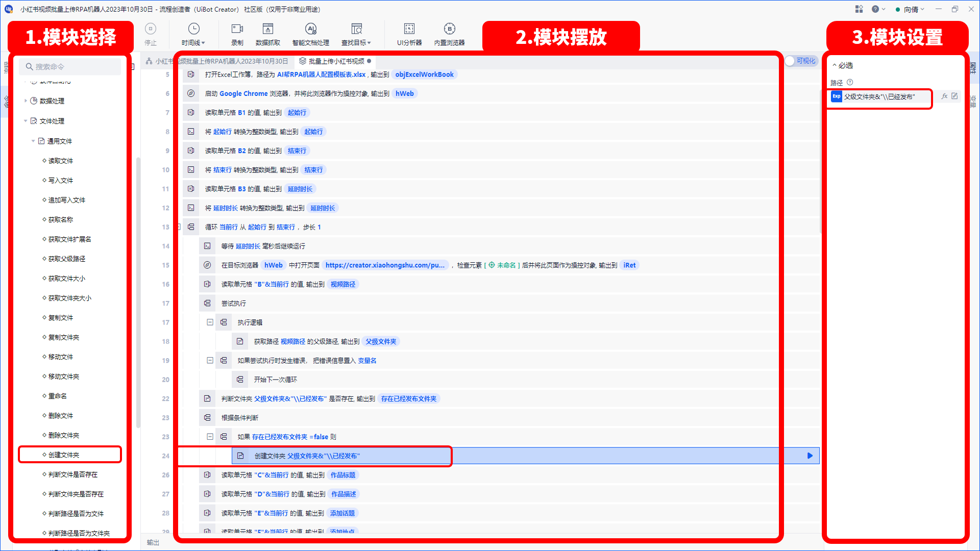Click the hWeb variable chip on line 6
This screenshot has width=980, height=551.
click(404, 93)
